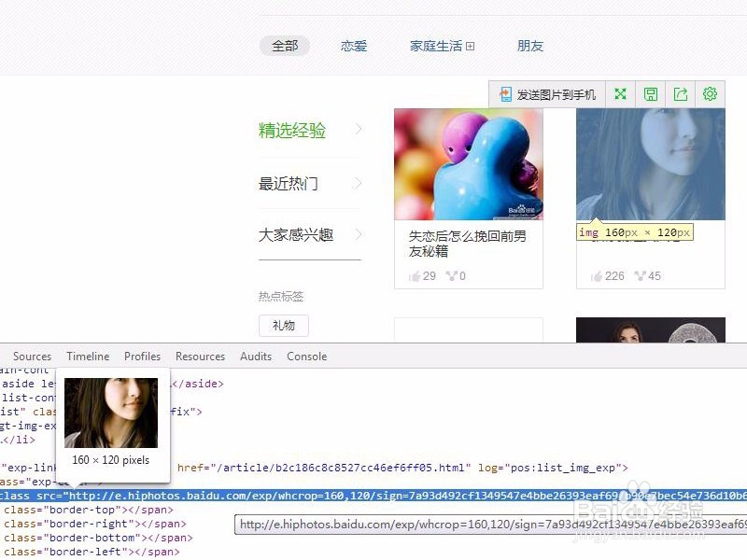Viewport: 747px width, 560px height.
Task: Click the girl photo preview thumbnail in DevTools
Action: click(x=112, y=411)
